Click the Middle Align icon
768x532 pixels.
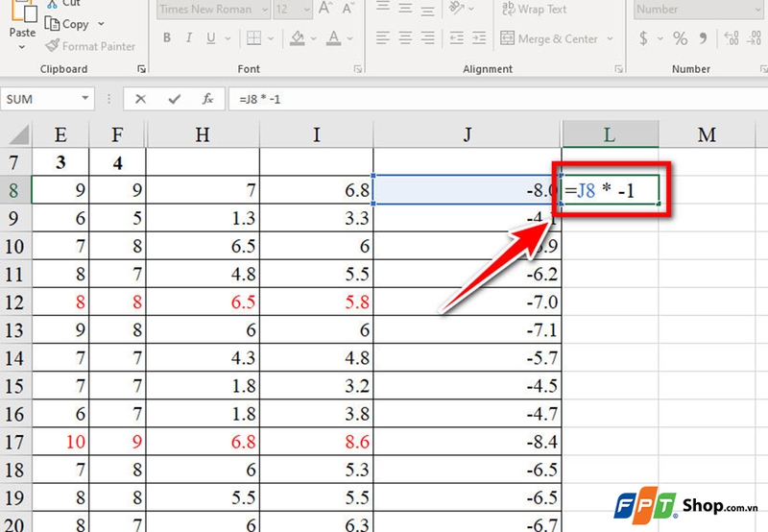[405, 9]
